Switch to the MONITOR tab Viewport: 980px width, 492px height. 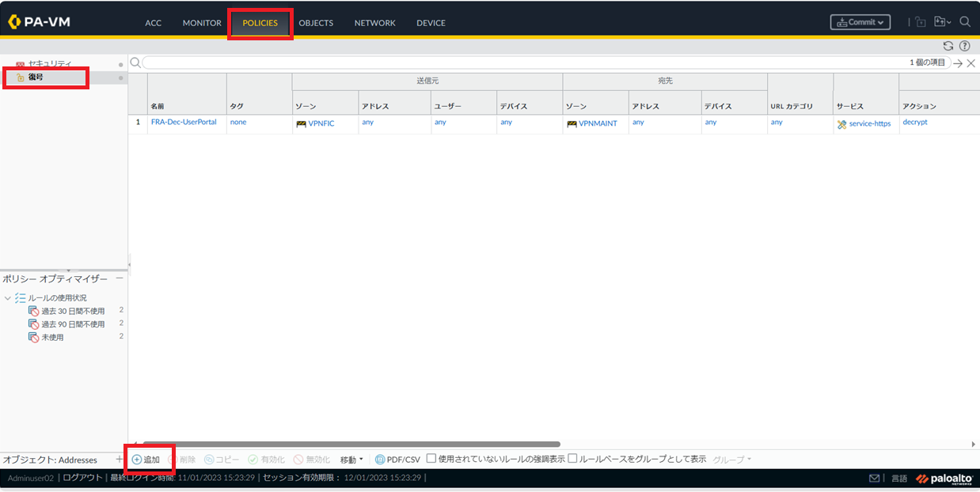(x=202, y=23)
